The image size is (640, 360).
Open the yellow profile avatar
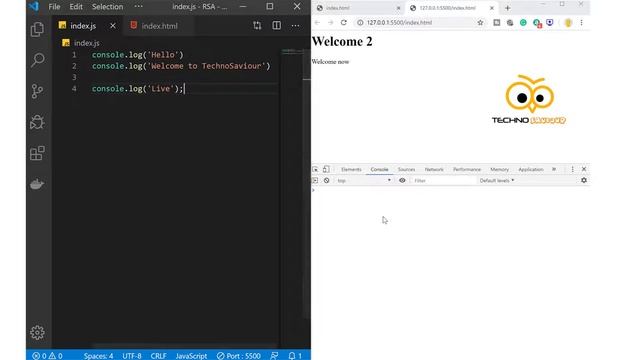click(568, 22)
